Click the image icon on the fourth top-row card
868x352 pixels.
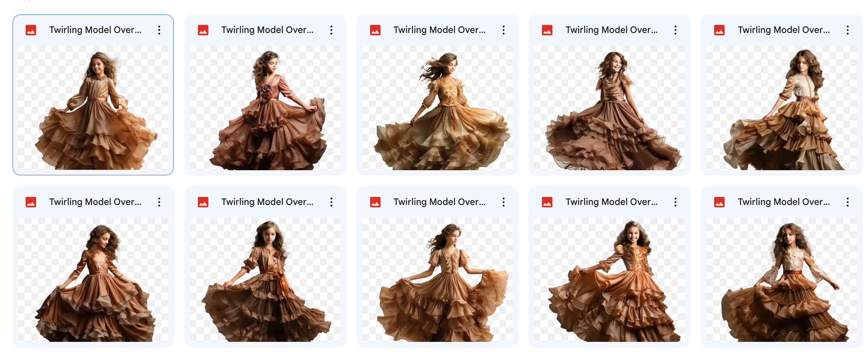coord(547,30)
